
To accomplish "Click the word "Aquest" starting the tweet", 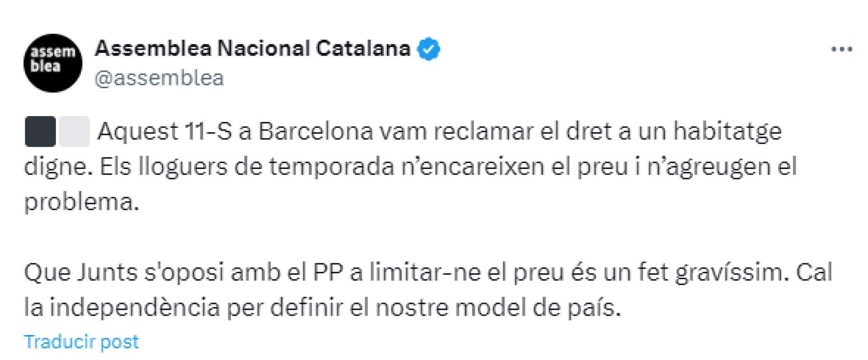I will click(x=138, y=131).
